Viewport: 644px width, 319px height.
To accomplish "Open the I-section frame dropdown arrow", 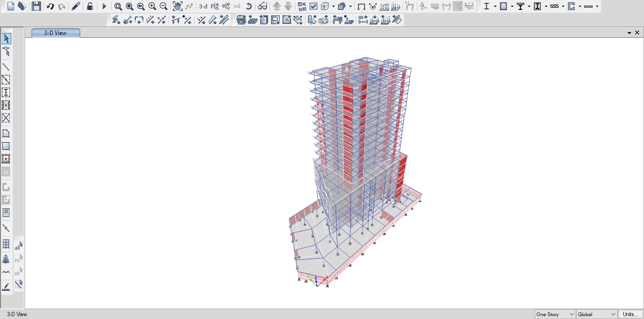I will pyautogui.click(x=495, y=7).
